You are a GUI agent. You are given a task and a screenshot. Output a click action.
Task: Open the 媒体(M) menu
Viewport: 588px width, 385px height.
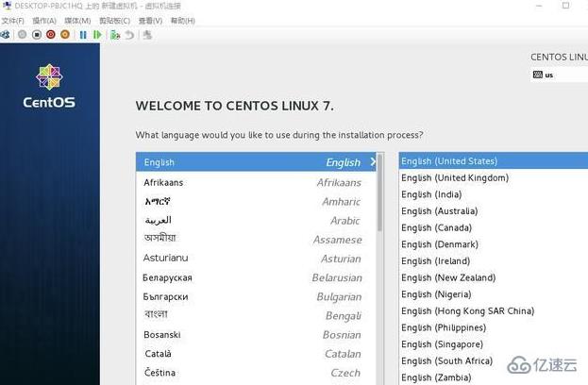pos(77,21)
